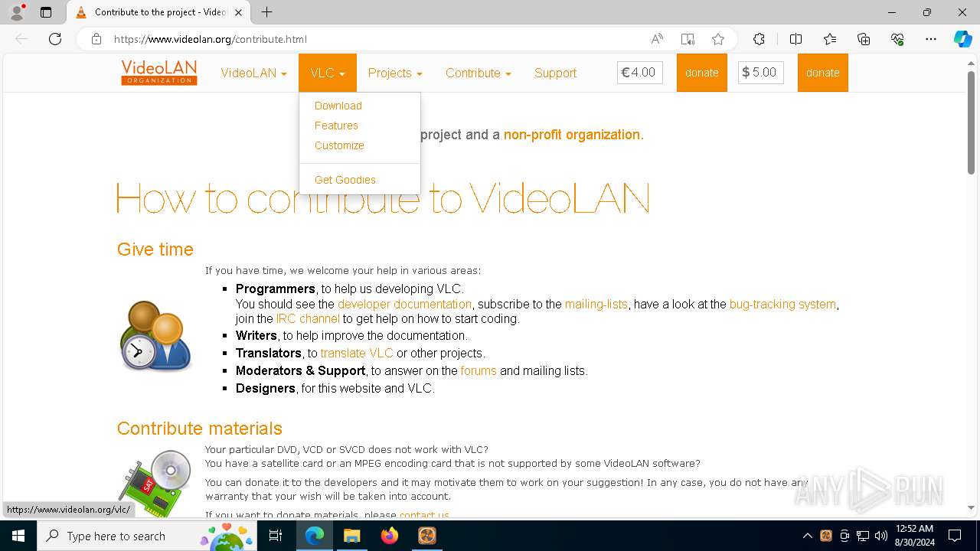Screen dimensions: 980x551
Task: Click the Contribute materials heading
Action: pyautogui.click(x=200, y=429)
